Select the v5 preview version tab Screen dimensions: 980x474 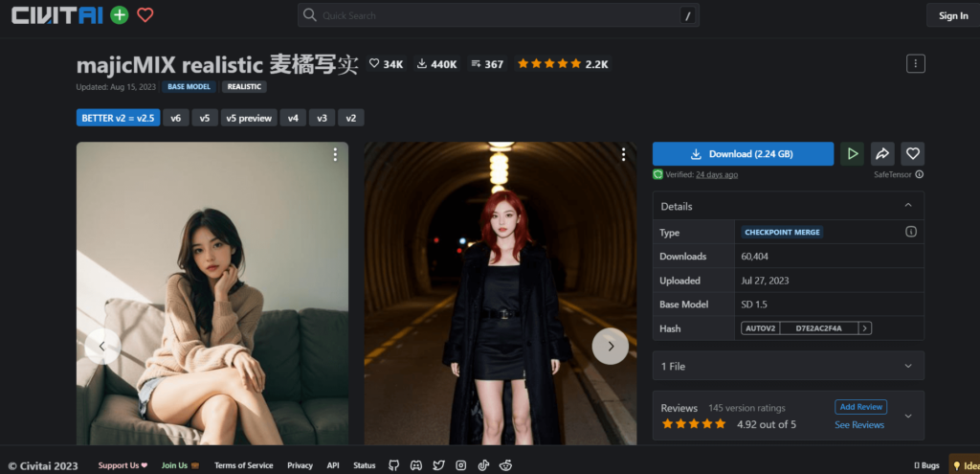pyautogui.click(x=249, y=118)
